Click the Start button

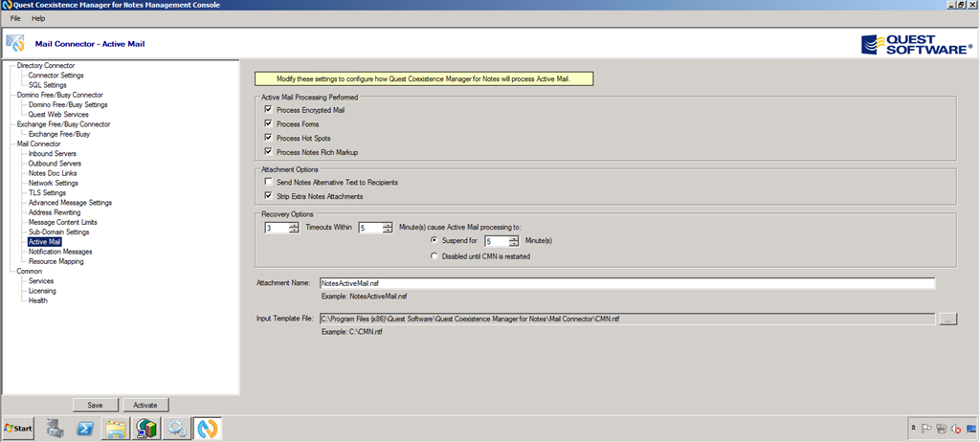[18, 429]
